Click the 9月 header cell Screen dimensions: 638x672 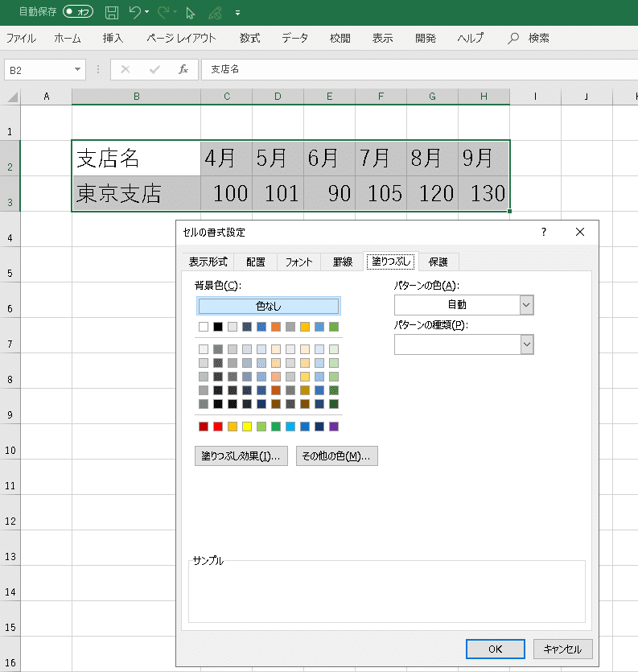pyautogui.click(x=484, y=158)
